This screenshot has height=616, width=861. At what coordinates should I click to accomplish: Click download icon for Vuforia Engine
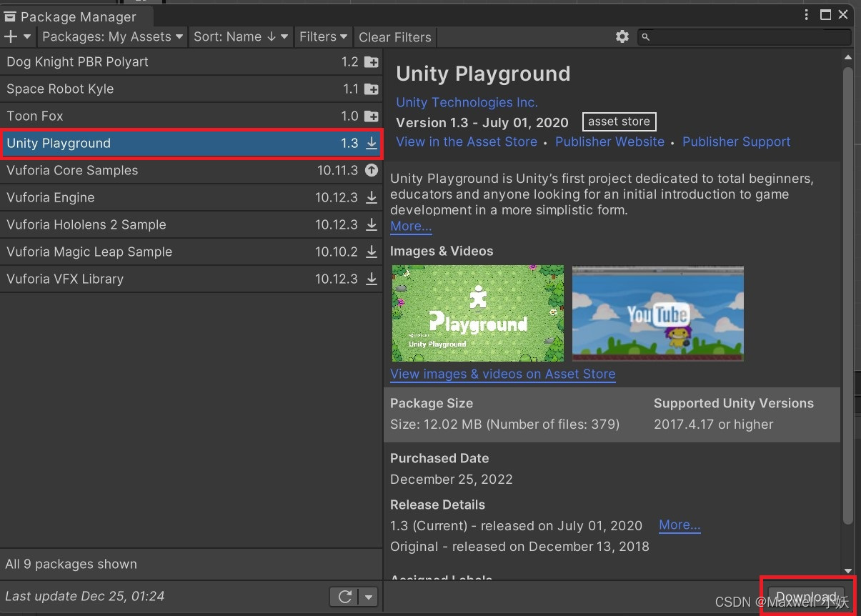[372, 198]
